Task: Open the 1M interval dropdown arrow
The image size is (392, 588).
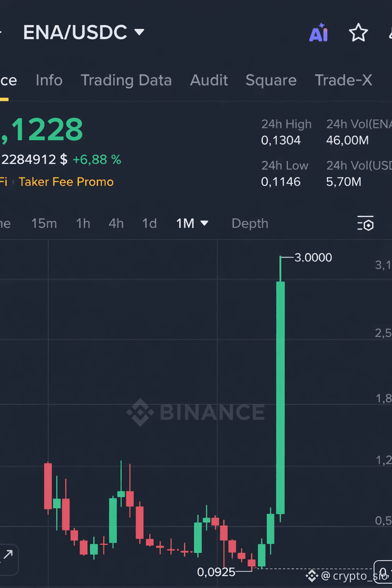Action: (205, 223)
